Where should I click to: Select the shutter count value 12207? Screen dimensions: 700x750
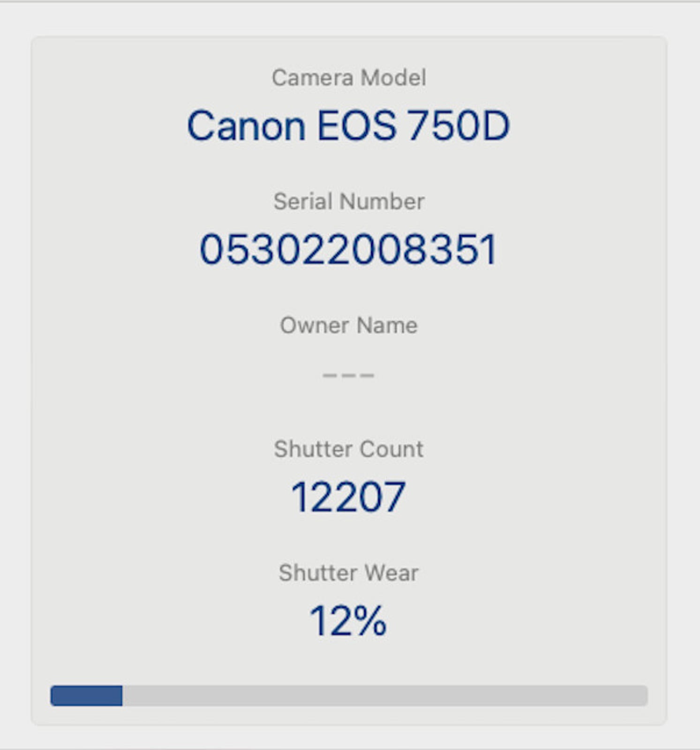coord(348,497)
